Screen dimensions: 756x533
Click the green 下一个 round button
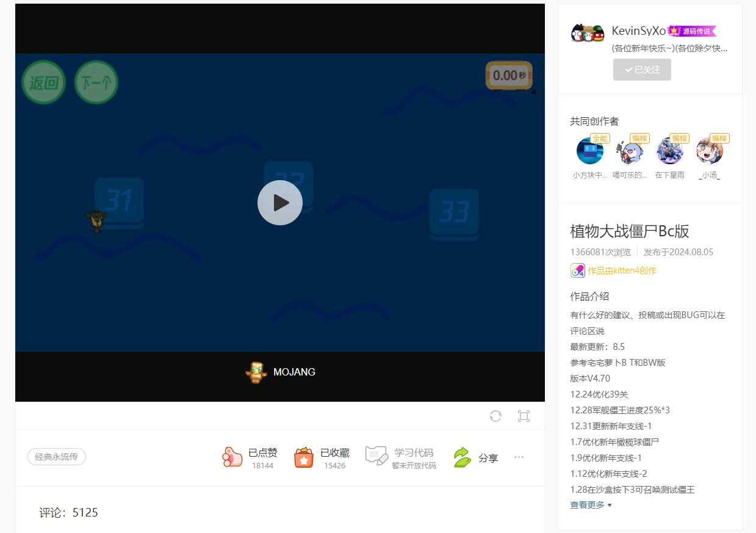tap(96, 82)
